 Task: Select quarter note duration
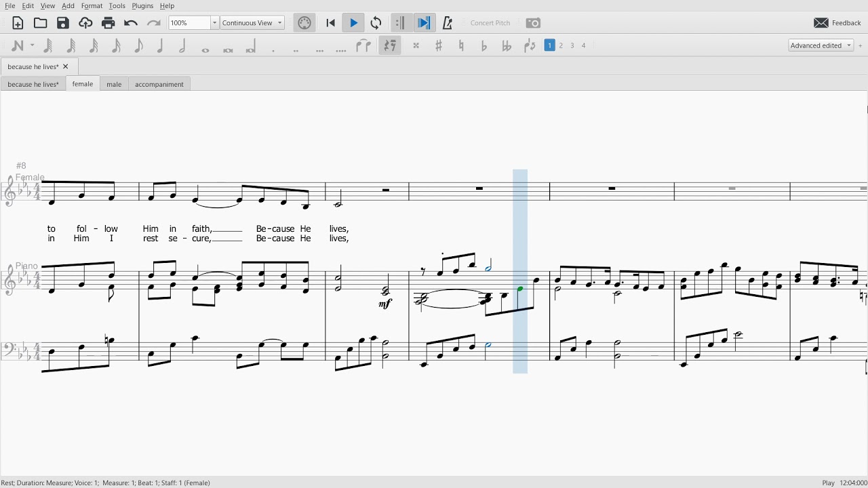161,45
